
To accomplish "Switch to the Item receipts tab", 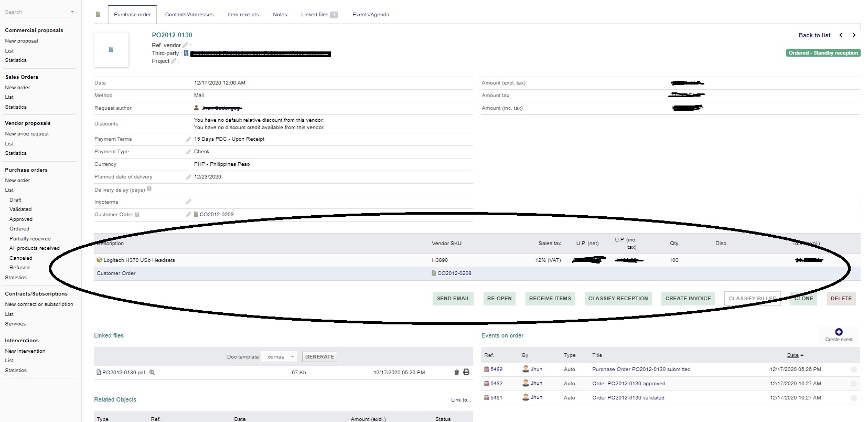I will [x=243, y=15].
